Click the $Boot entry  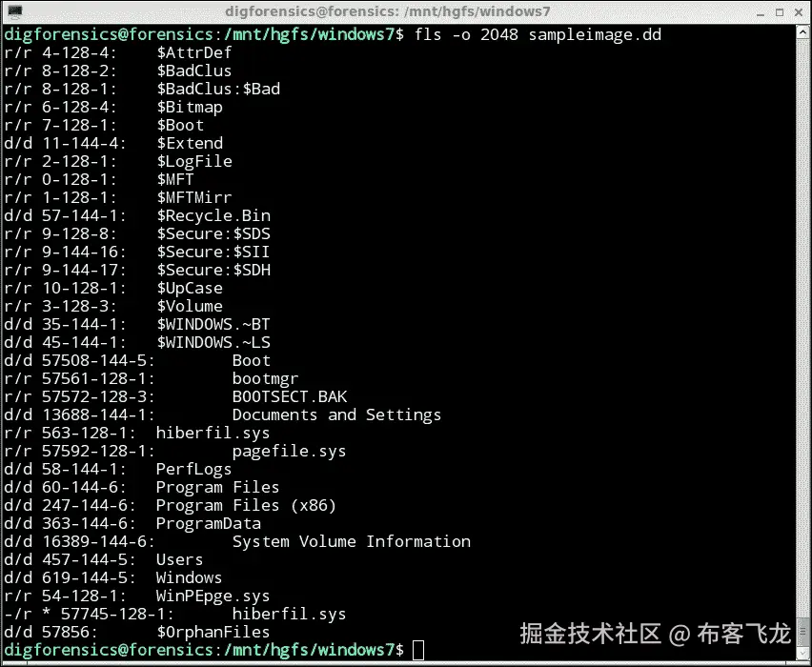[180, 126]
